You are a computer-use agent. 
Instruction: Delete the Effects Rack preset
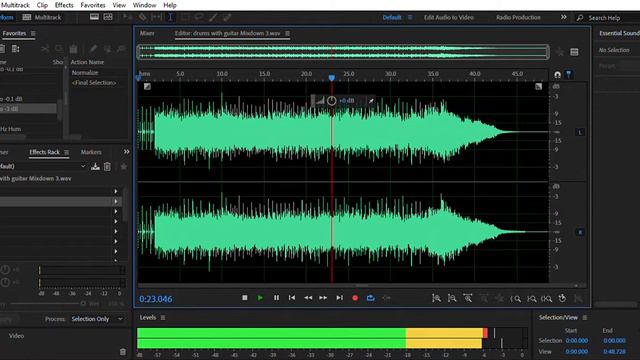[107, 167]
